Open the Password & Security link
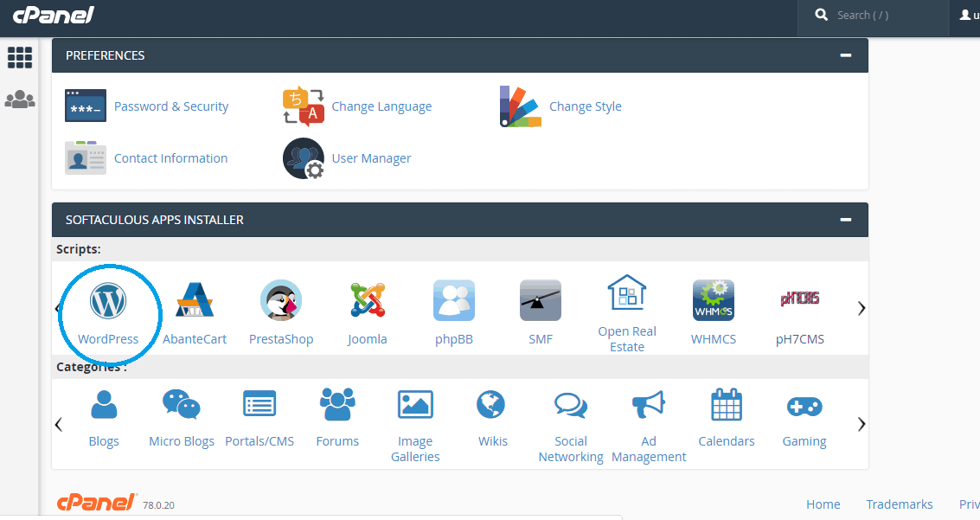Viewport: 980px width, 520px height. (x=171, y=106)
